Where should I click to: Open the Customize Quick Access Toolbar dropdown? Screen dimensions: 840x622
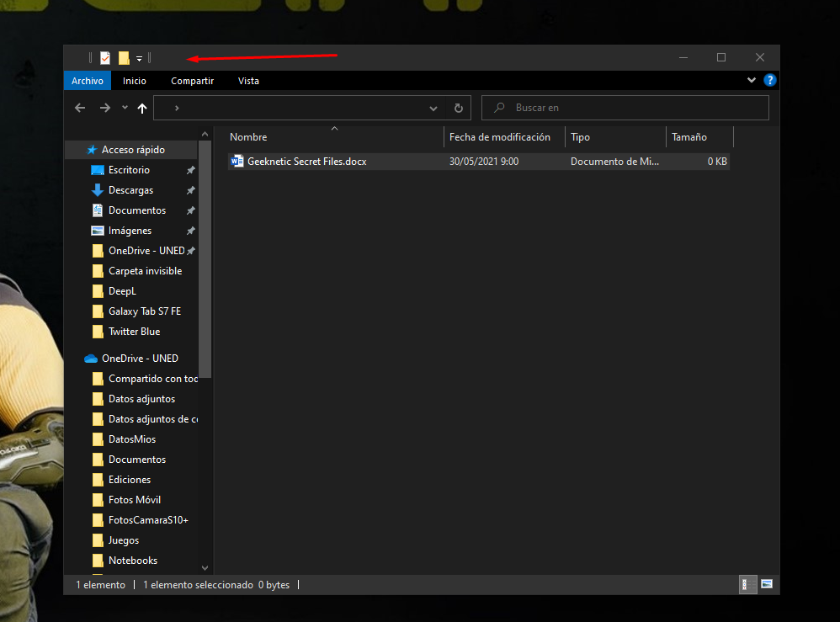pos(139,59)
